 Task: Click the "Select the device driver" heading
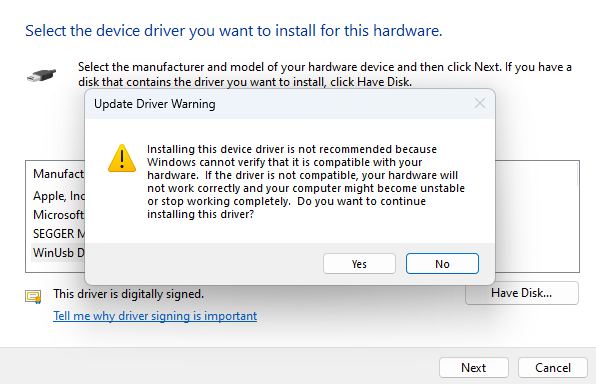click(x=234, y=30)
